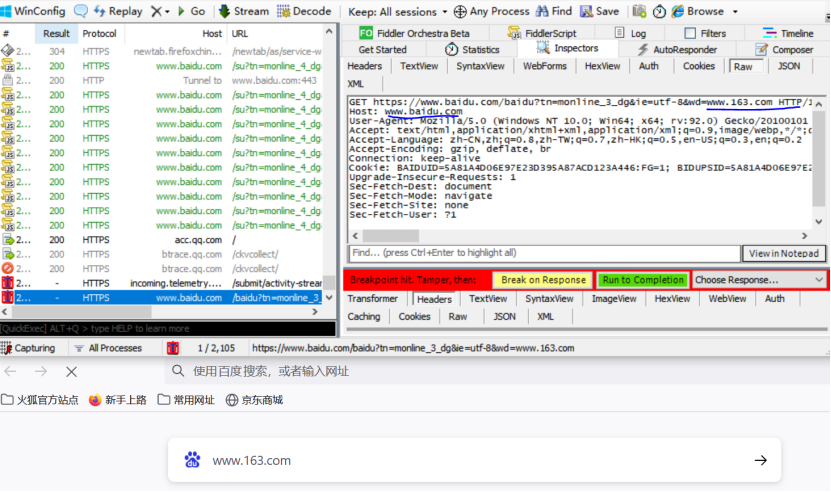
Task: Click the Browse button
Action: point(698,11)
